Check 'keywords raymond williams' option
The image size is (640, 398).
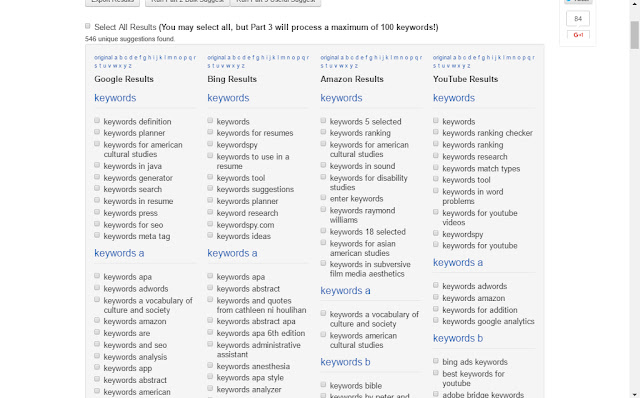[x=323, y=209]
